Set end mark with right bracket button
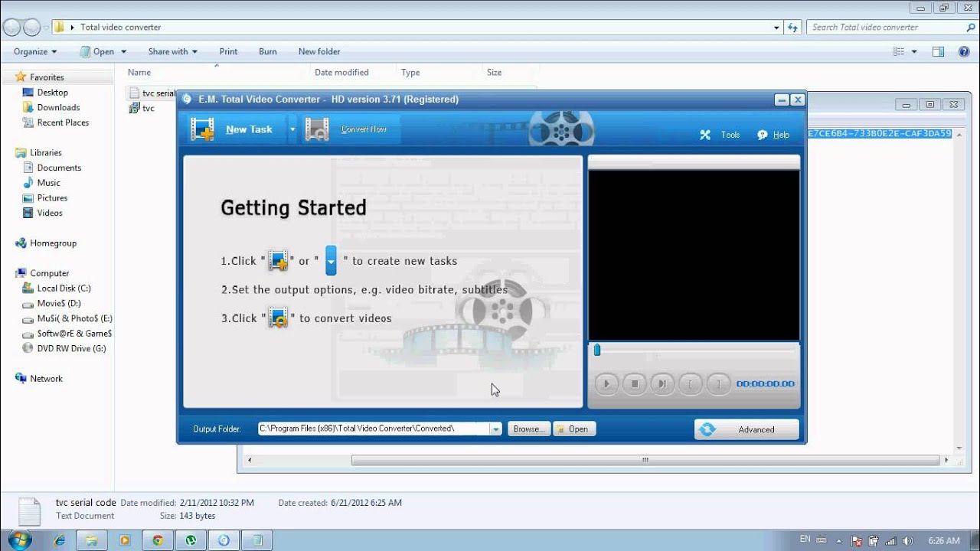Image resolution: width=980 pixels, height=551 pixels. (x=718, y=383)
